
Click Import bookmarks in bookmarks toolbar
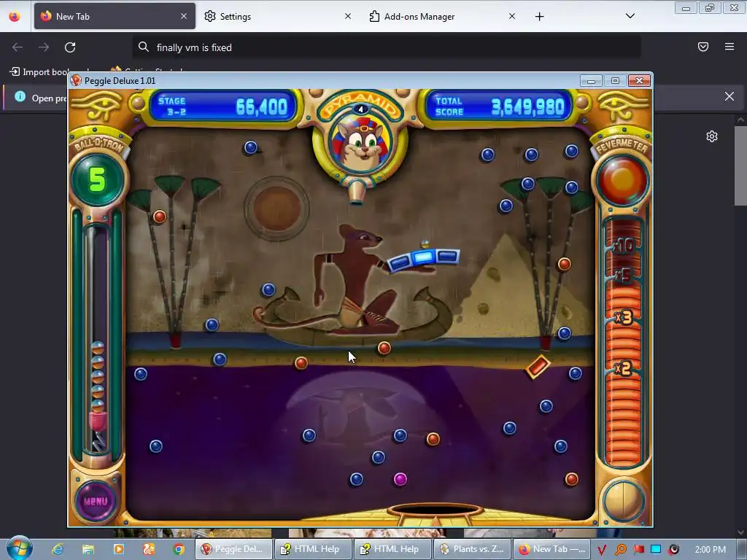point(39,72)
